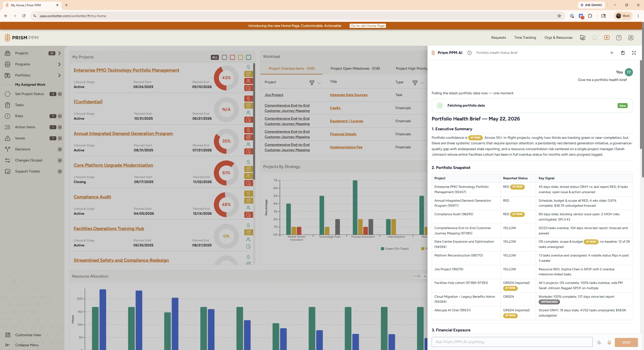Open the Type column chevron dropdown
The image size is (644, 350).
coord(422,83)
